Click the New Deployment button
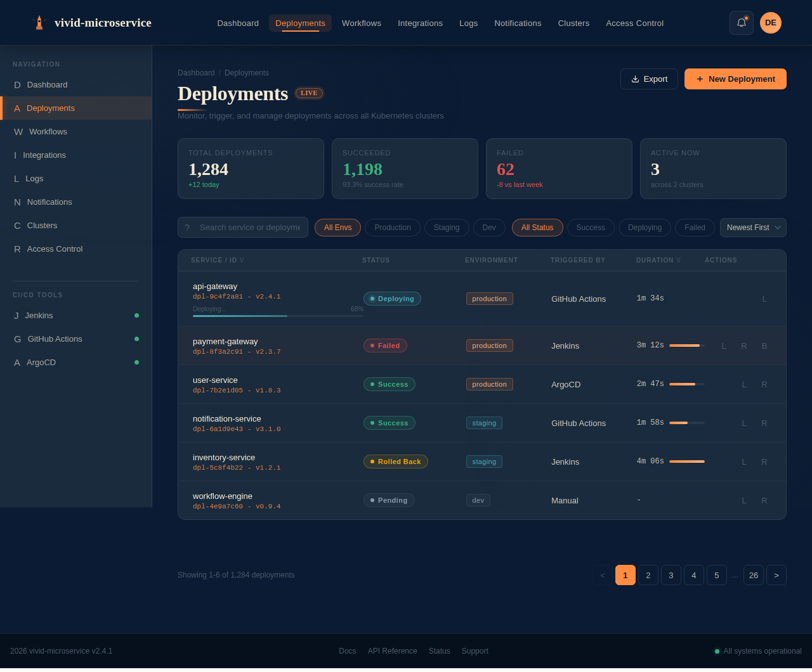Image resolution: width=812 pixels, height=672 pixels. click(735, 79)
